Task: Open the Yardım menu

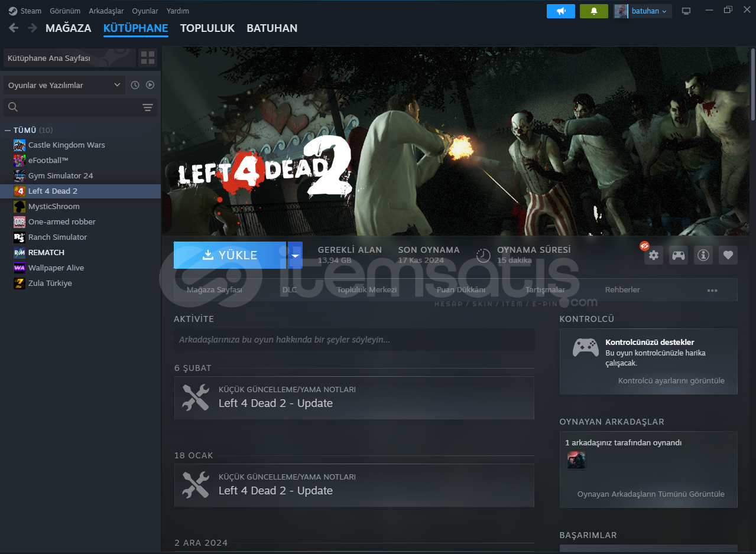Action: (178, 11)
